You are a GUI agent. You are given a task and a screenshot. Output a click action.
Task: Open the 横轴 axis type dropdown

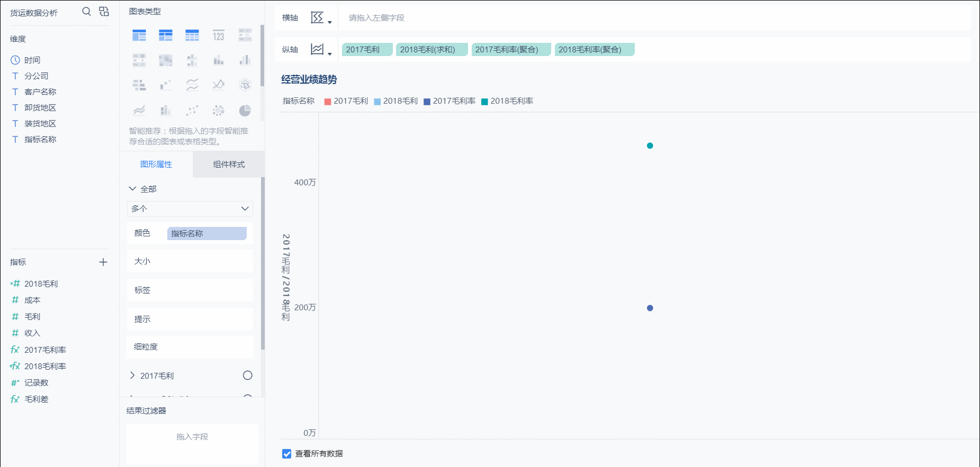pos(321,18)
